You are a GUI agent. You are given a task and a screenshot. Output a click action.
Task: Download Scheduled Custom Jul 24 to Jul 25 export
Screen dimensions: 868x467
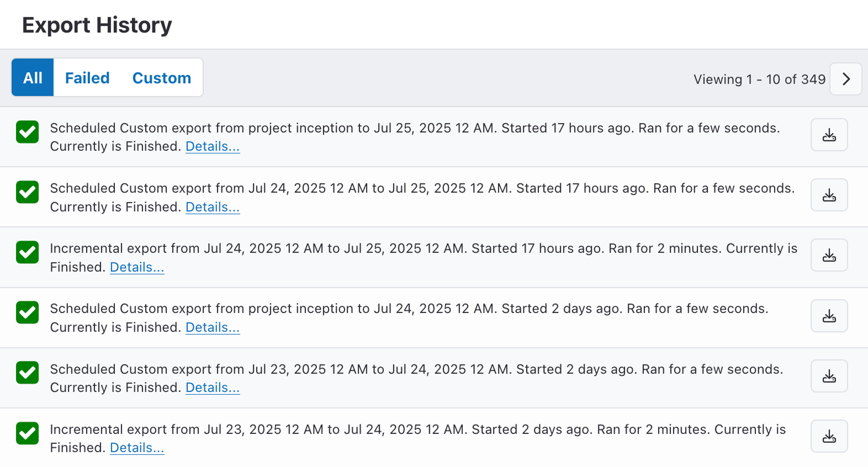pyautogui.click(x=829, y=195)
